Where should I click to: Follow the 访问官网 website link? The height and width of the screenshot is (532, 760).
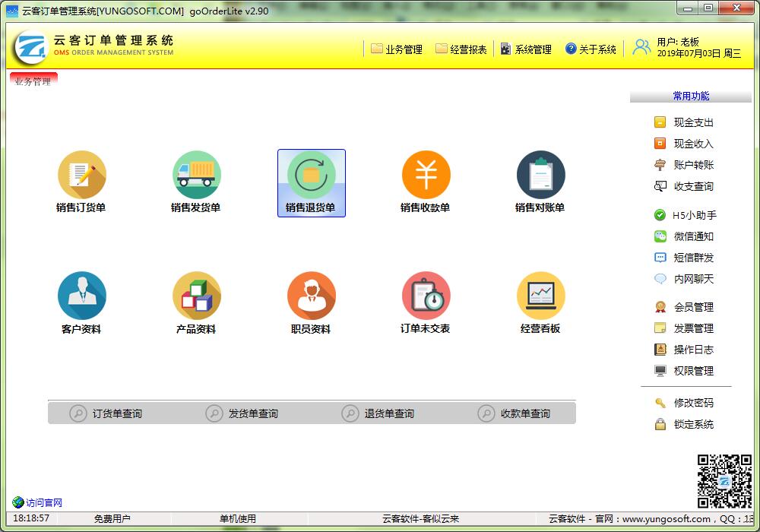click(37, 502)
